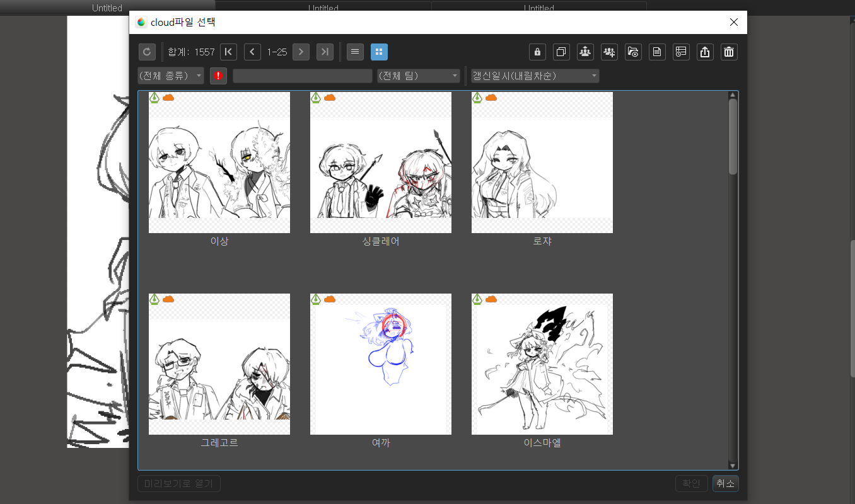
Task: Switch to thumbnail grid view
Action: [x=379, y=52]
